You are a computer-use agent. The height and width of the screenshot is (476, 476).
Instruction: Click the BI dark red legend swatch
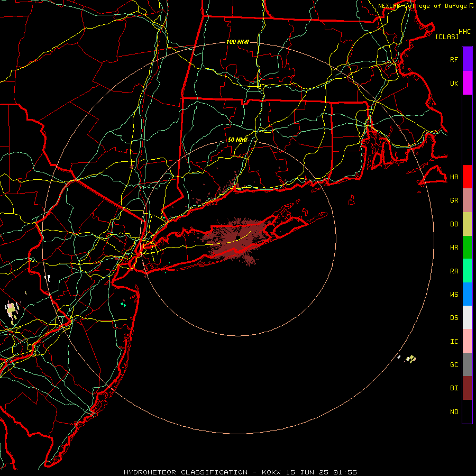[x=467, y=388]
